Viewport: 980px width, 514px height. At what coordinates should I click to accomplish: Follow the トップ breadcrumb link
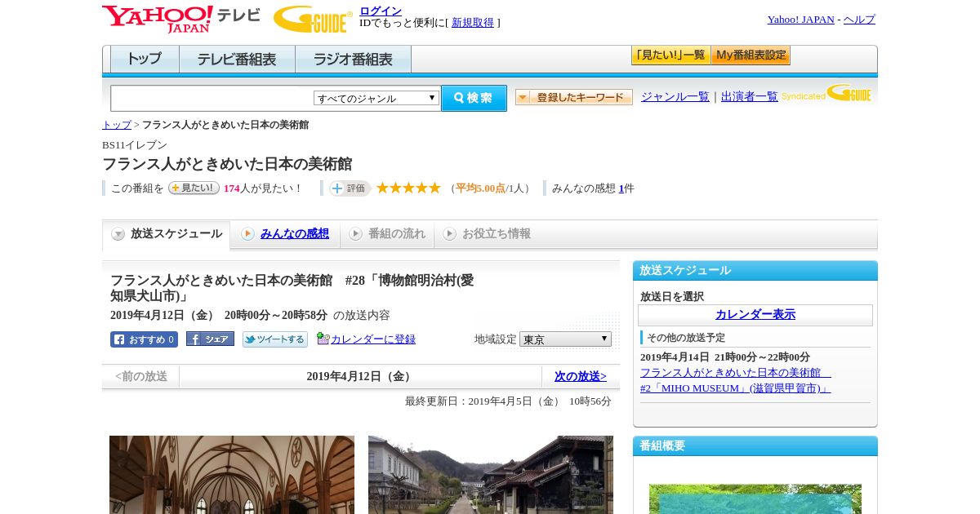(117, 125)
